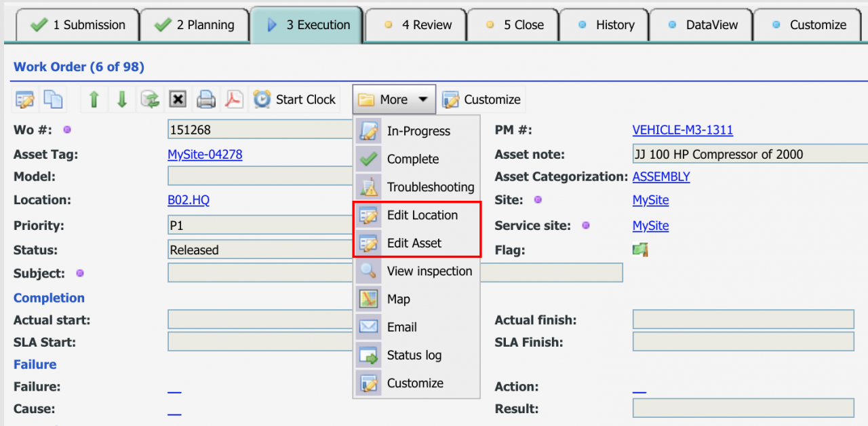The width and height of the screenshot is (868, 426).
Task: Choose In-Progress from the More menu
Action: coord(416,131)
